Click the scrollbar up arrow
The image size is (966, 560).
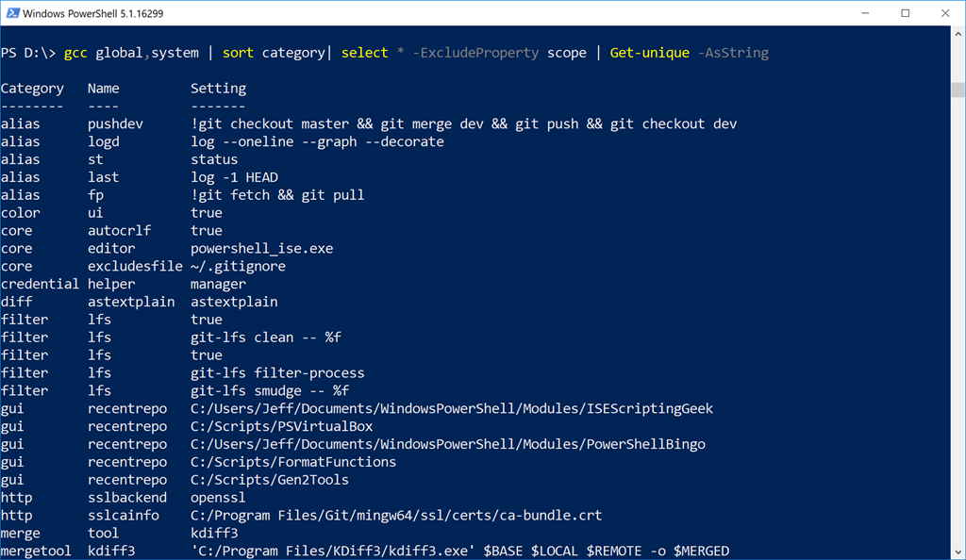coord(958,35)
